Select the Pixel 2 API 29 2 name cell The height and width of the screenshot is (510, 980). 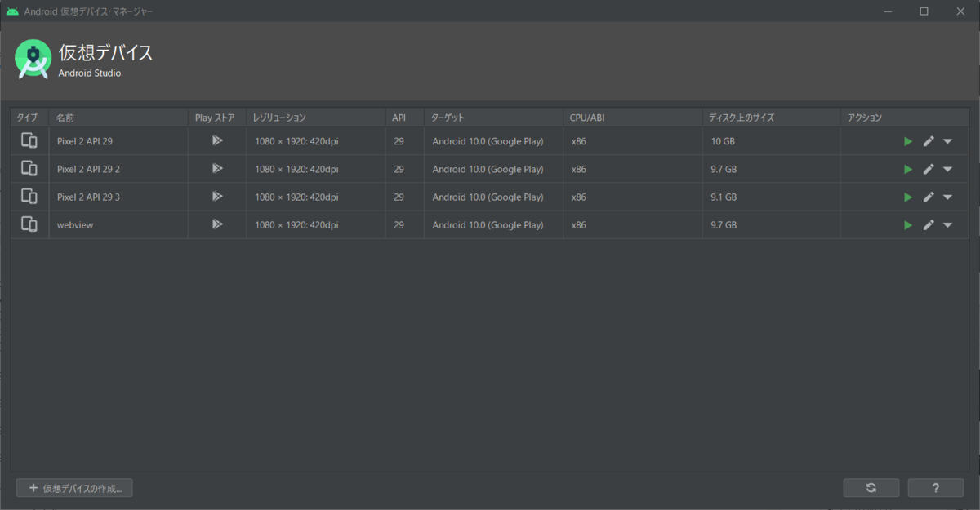pos(118,169)
